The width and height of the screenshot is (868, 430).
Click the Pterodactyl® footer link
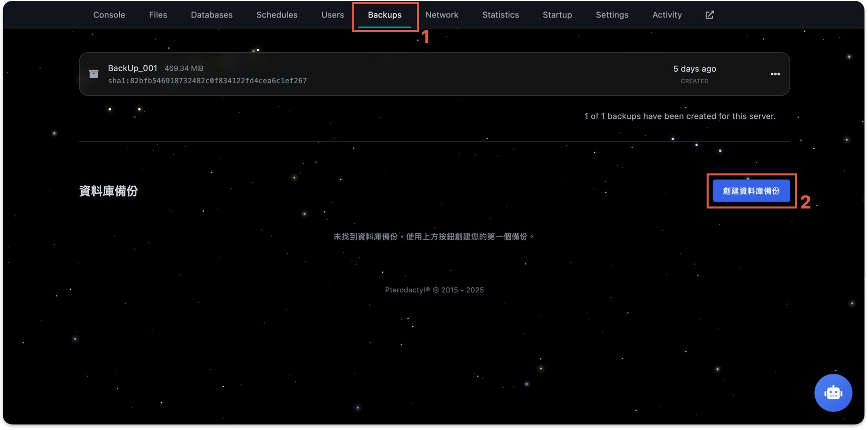tap(407, 290)
